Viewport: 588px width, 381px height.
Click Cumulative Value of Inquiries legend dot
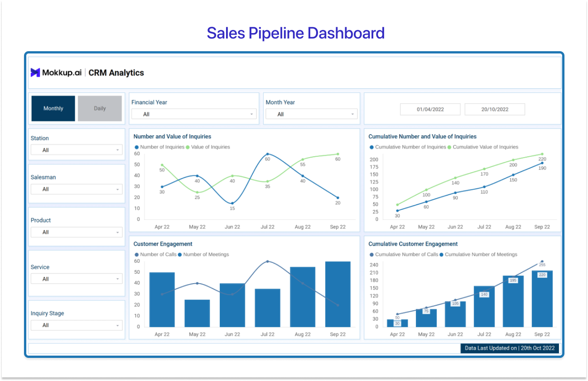click(x=449, y=147)
